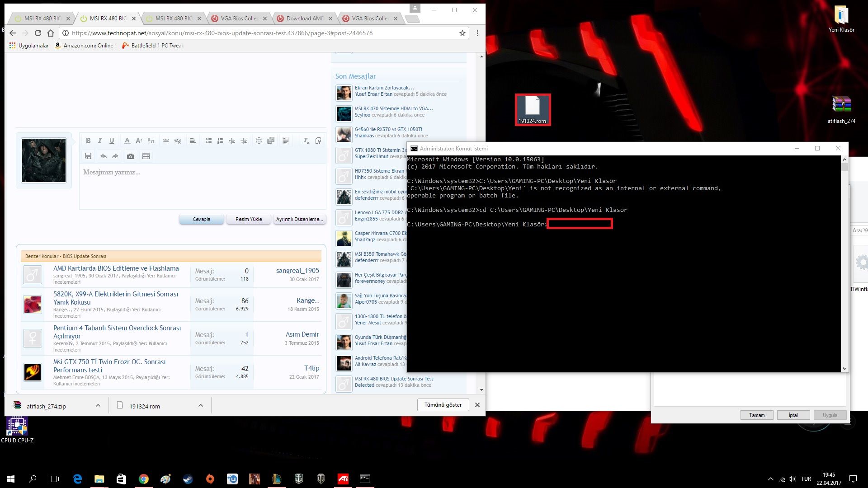Toggle italic formatting in the editor

(100, 141)
